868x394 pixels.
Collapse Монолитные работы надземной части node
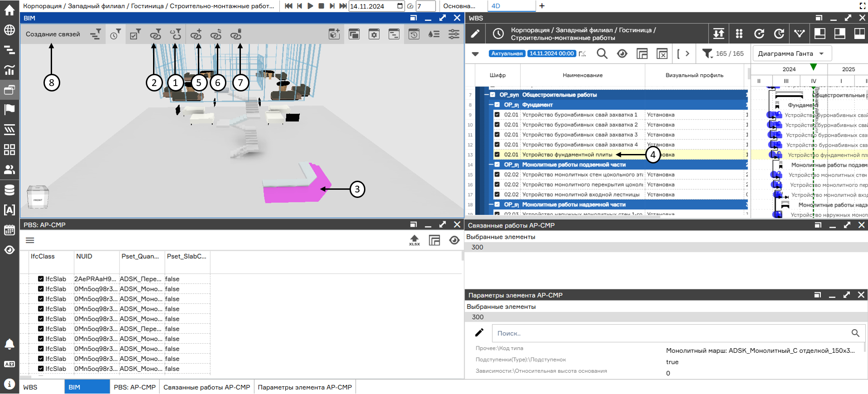491,205
